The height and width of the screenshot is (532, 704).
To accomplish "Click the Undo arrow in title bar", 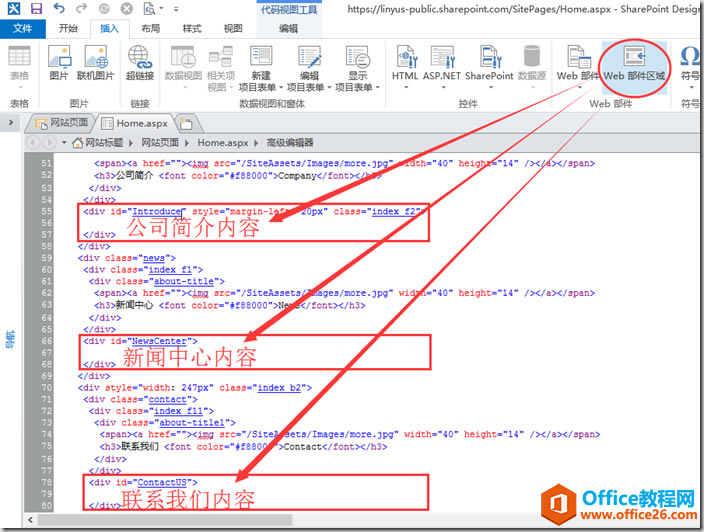I will point(58,9).
